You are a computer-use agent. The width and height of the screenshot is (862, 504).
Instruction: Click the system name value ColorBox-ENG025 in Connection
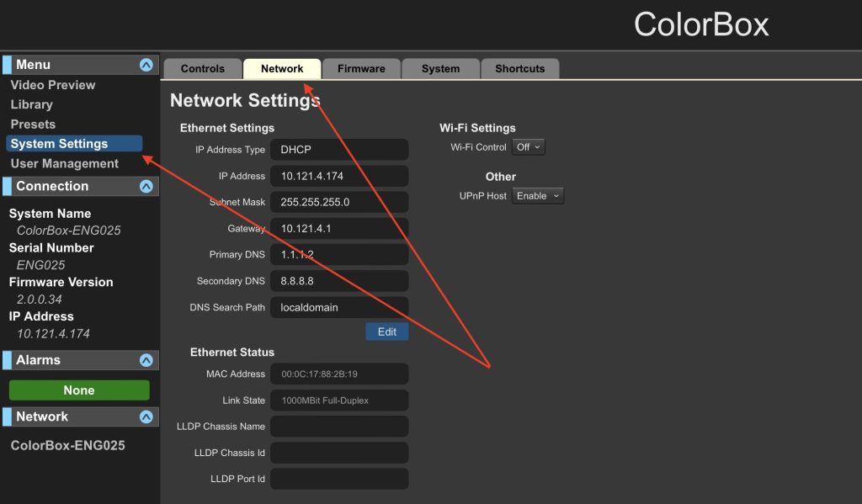click(x=69, y=231)
